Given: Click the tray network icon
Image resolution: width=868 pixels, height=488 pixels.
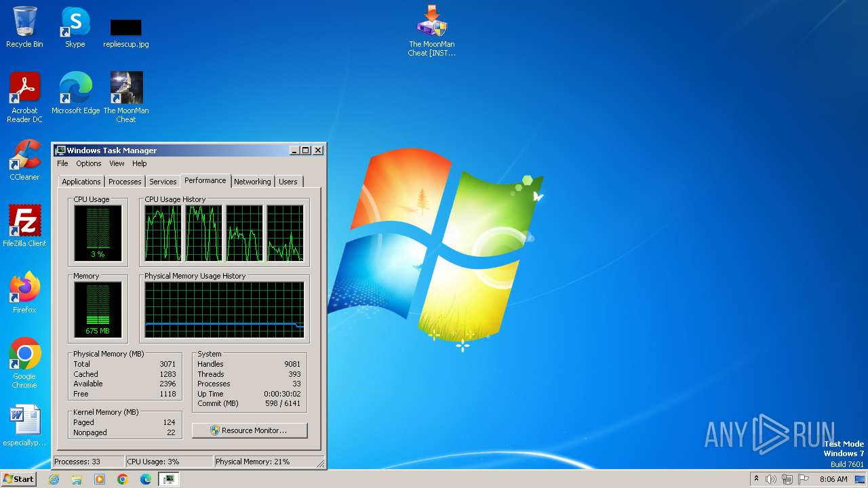Looking at the screenshot, I should coord(787,479).
